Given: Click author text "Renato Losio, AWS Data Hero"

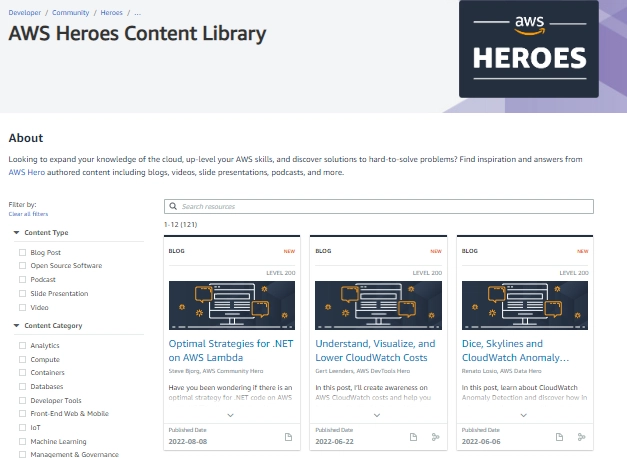Looking at the screenshot, I should coord(501,371).
